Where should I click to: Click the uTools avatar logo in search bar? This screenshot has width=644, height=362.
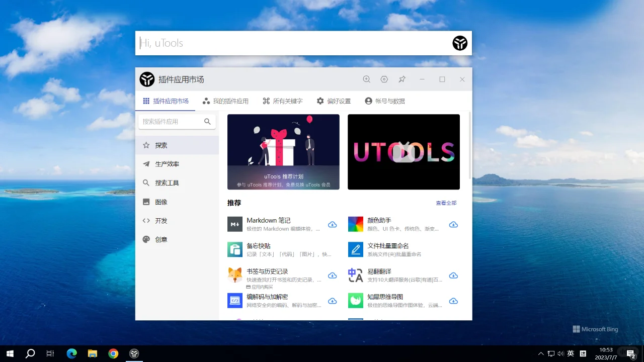pos(460,43)
